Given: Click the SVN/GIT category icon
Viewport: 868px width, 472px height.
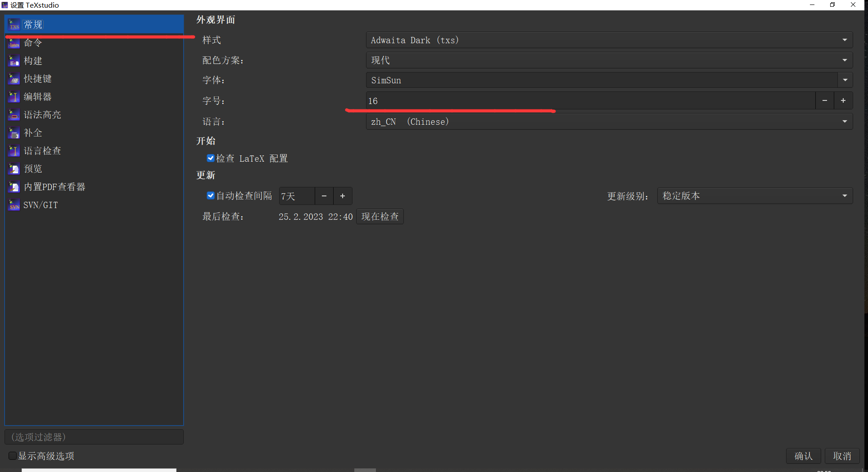Looking at the screenshot, I should tap(14, 205).
